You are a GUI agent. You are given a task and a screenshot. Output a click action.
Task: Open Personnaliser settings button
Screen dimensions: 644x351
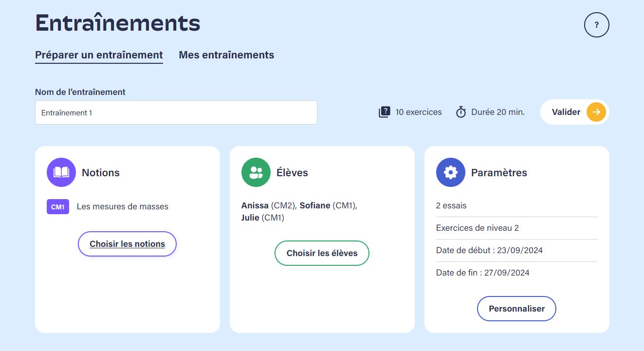[516, 309]
